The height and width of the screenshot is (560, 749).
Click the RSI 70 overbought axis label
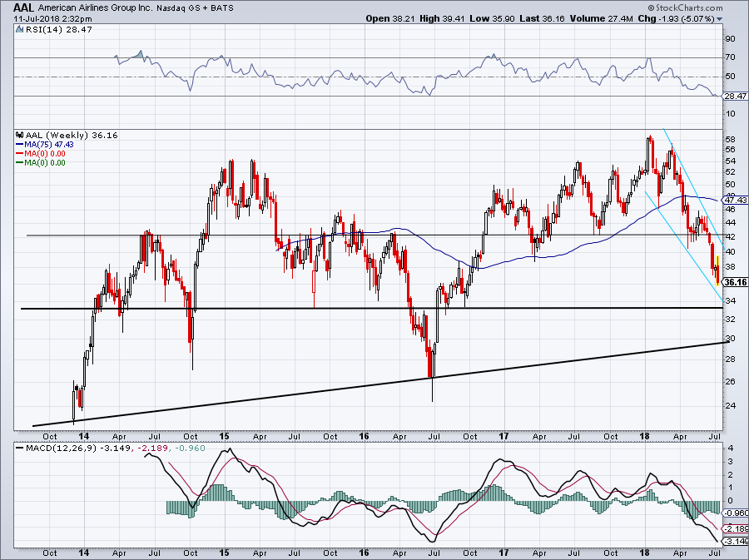730,57
